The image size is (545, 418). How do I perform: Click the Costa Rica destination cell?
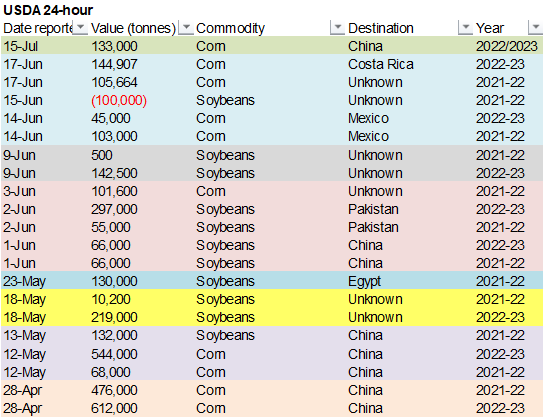[381, 64]
